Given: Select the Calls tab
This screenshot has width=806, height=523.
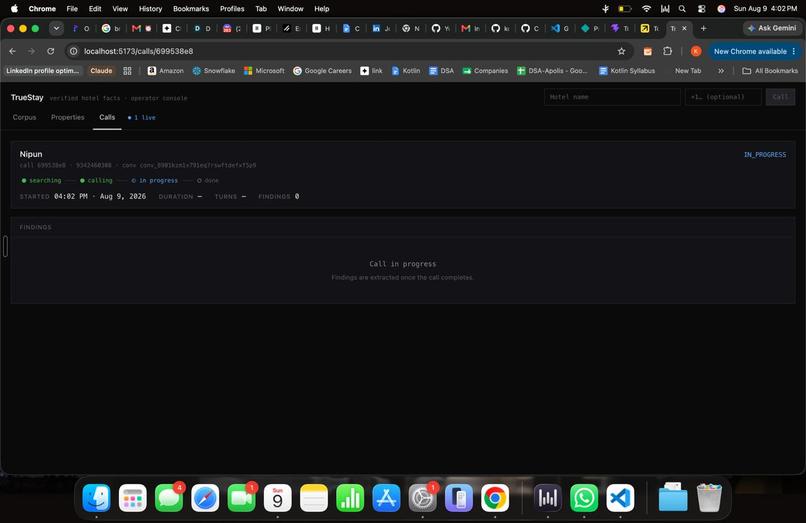Looking at the screenshot, I should 107,117.
